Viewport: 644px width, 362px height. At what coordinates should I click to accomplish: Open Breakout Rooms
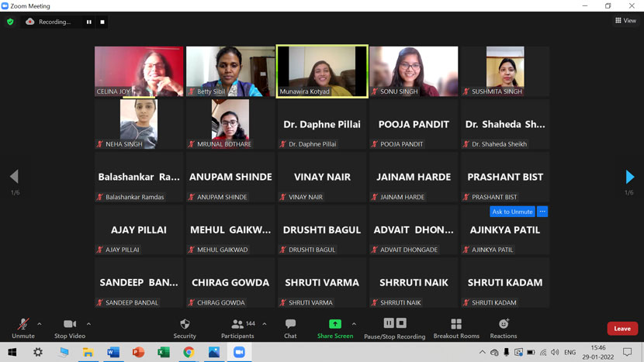click(456, 329)
